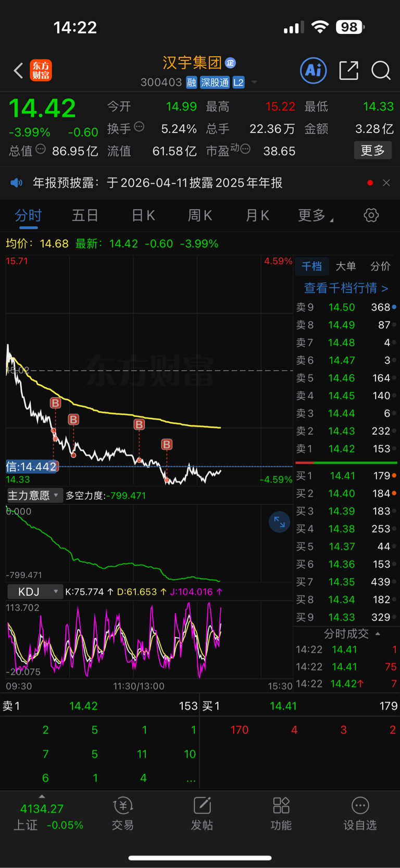Image resolution: width=400 pixels, height=868 pixels.
Task: Tap the buy/sell ratio bar
Action: 346,462
